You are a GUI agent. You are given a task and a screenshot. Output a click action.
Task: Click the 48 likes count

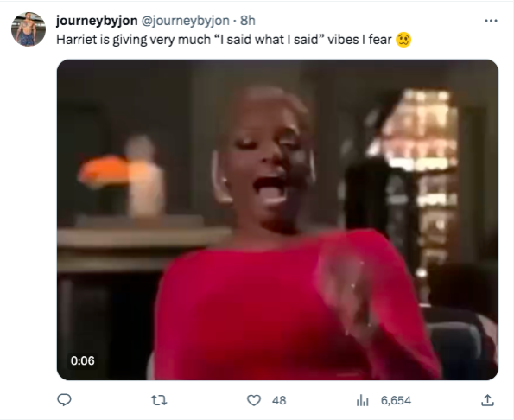[279, 400]
